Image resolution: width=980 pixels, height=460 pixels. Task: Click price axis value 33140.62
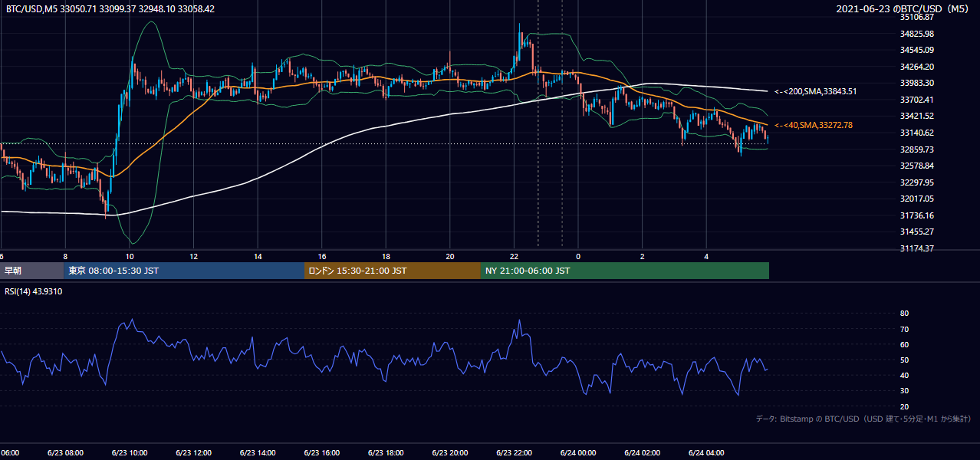(x=916, y=133)
